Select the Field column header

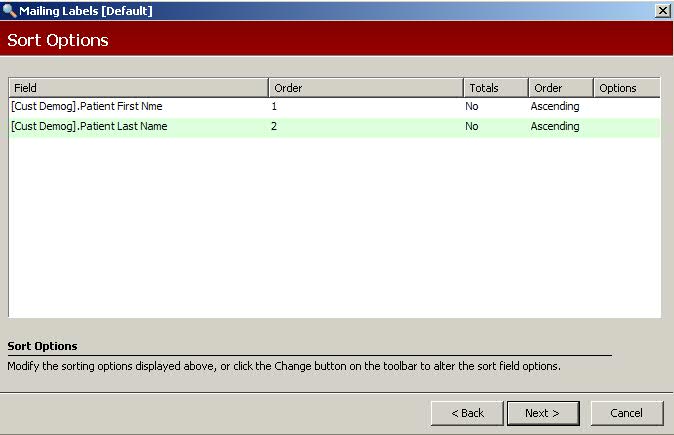[x=138, y=88]
